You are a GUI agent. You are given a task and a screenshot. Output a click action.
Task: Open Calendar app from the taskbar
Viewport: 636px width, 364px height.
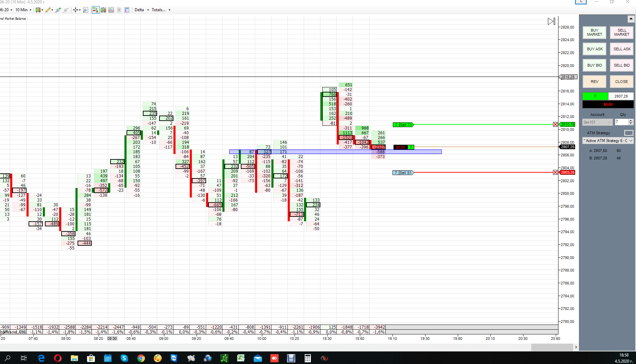click(x=107, y=358)
